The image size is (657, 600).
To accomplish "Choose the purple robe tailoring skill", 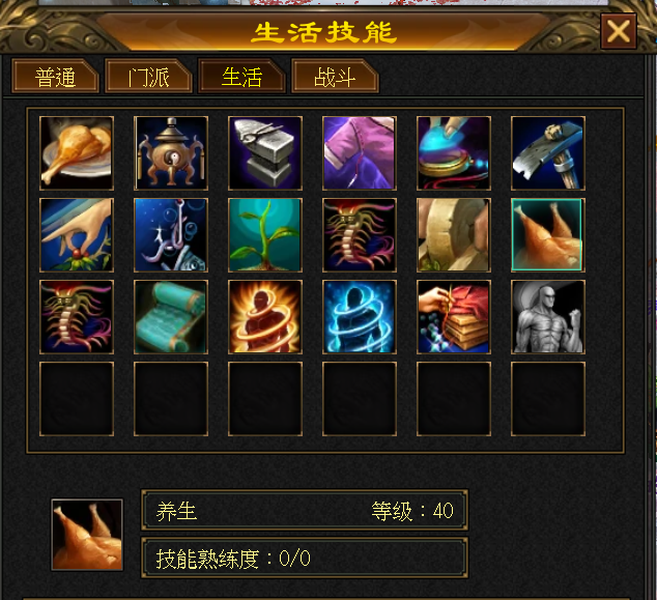I will [x=360, y=153].
